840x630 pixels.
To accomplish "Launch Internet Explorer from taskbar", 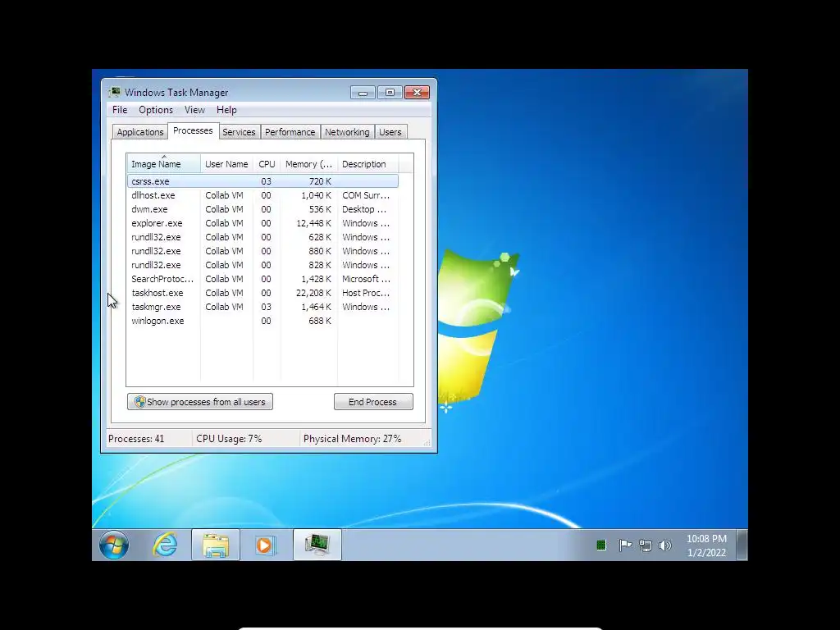I will [x=164, y=545].
